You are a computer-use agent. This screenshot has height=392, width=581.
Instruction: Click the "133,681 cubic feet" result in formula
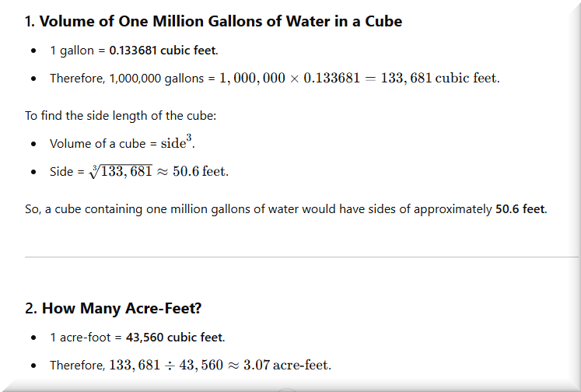[x=439, y=79]
